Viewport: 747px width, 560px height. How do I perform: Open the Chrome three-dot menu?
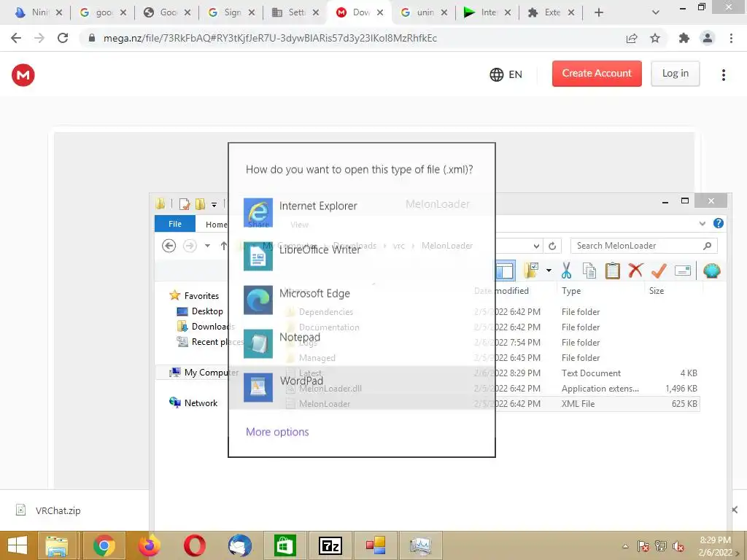[731, 38]
